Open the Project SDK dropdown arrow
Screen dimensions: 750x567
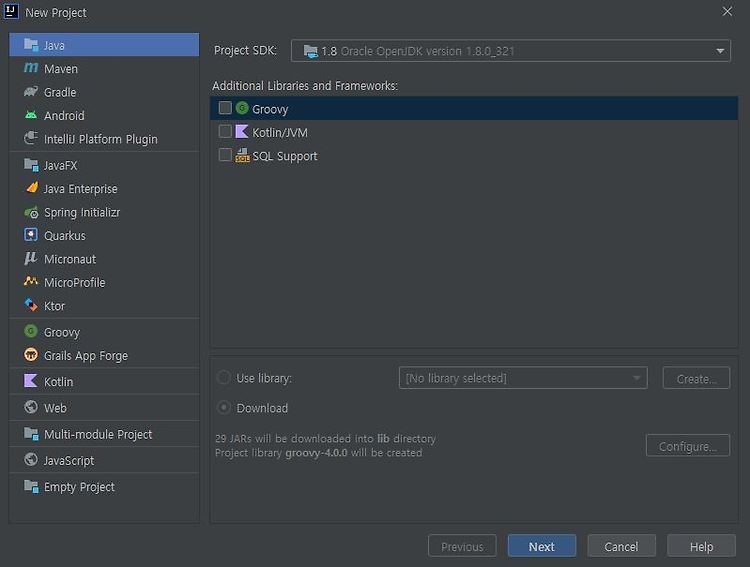click(720, 51)
